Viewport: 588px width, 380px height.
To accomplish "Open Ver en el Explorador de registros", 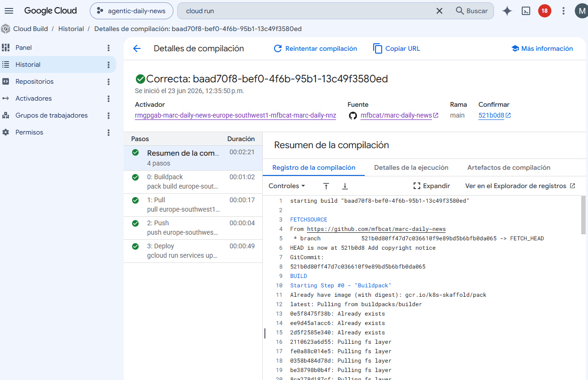I will [x=520, y=186].
